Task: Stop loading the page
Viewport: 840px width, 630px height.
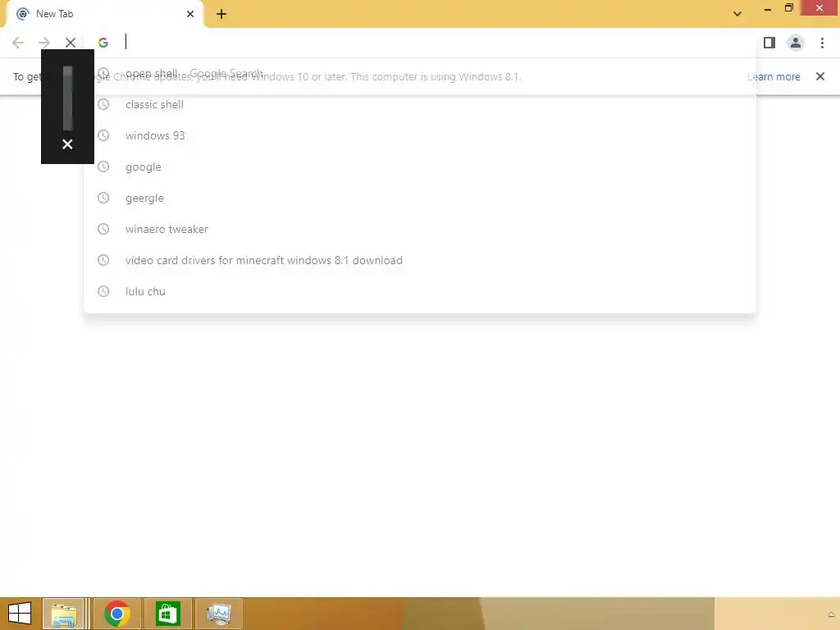Action: click(x=71, y=43)
